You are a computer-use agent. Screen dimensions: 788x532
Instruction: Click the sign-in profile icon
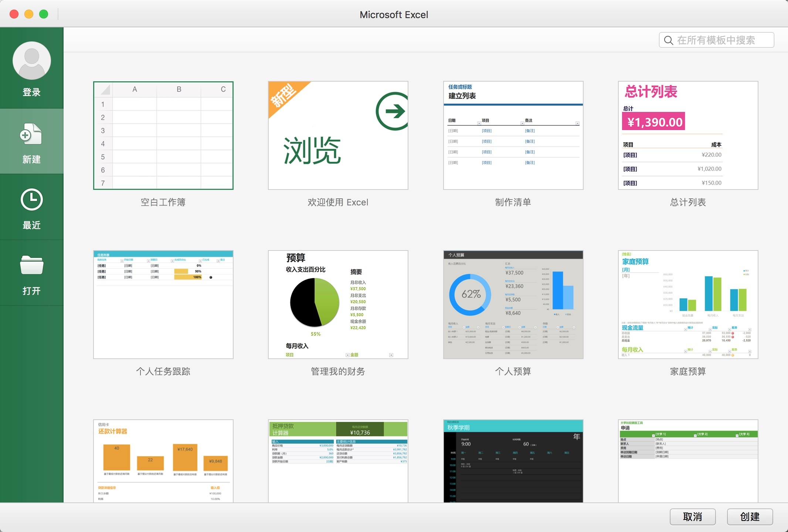[x=32, y=61]
